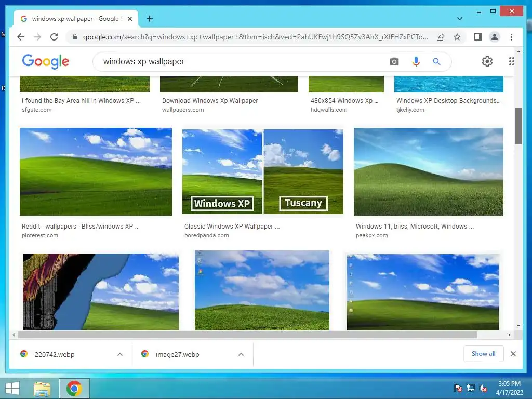Viewport: 532px width, 399px height.
Task: Click the forward navigation arrow
Action: (37, 37)
